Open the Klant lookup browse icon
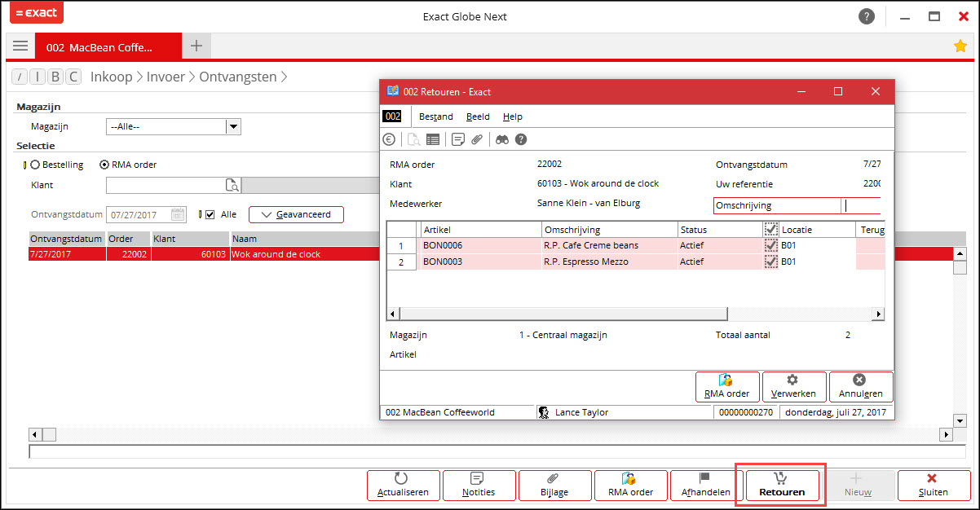This screenshot has width=980, height=510. click(x=231, y=186)
